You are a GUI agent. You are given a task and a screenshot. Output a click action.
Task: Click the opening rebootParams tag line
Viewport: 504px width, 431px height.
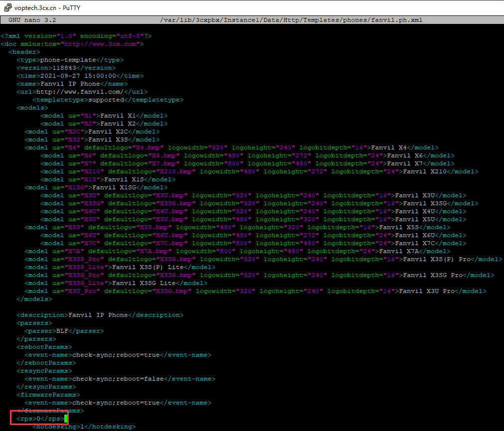(44, 347)
